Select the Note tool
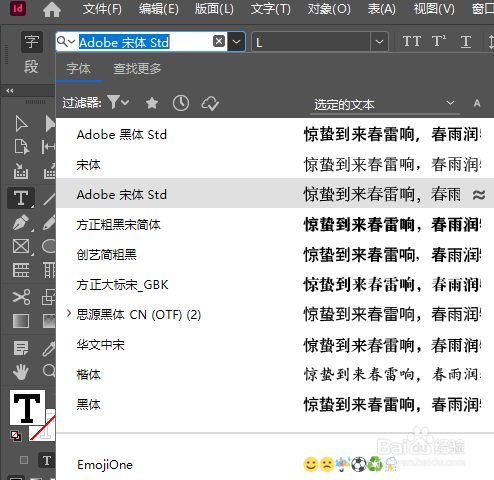Image resolution: width=494 pixels, height=480 pixels. click(21, 348)
